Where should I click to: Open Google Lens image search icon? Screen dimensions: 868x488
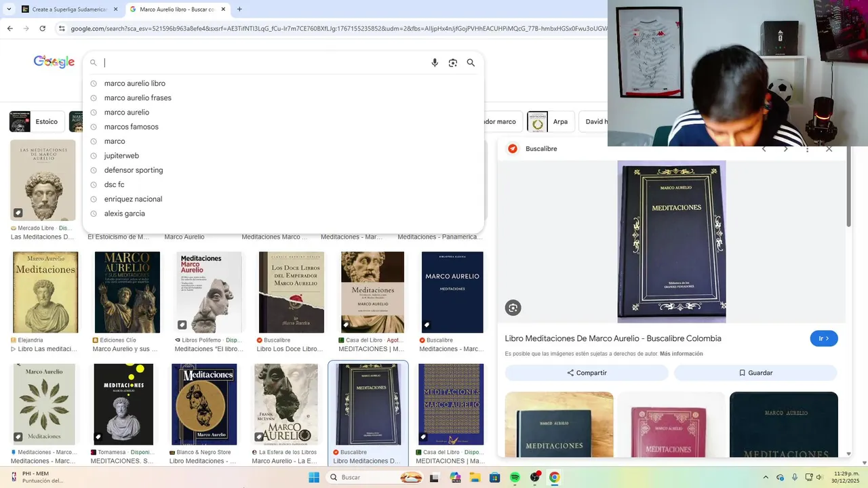point(453,63)
